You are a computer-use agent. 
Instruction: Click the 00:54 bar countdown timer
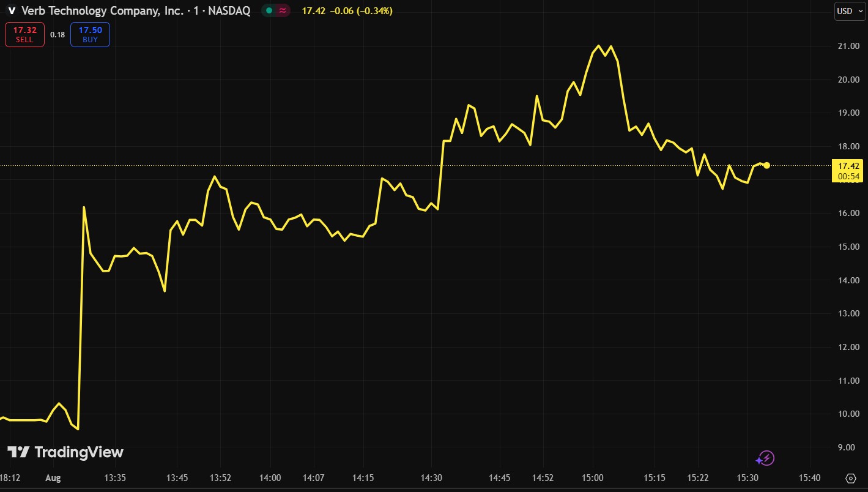(848, 177)
